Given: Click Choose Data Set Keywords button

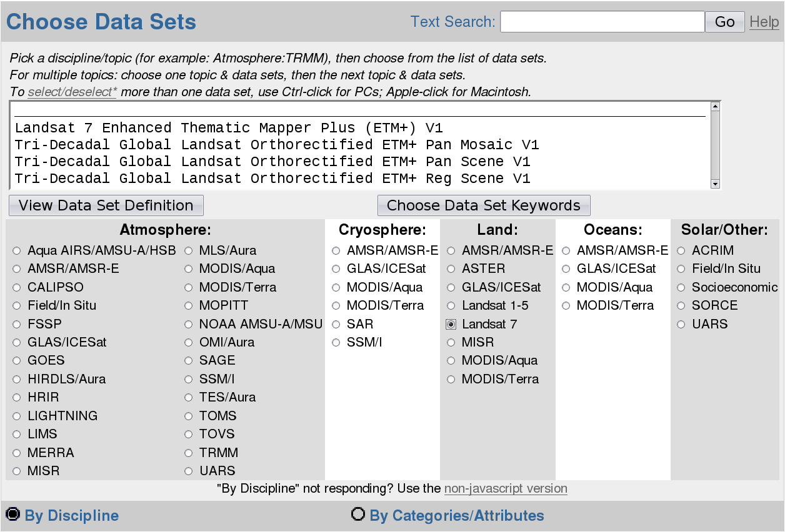Looking at the screenshot, I should (x=484, y=205).
